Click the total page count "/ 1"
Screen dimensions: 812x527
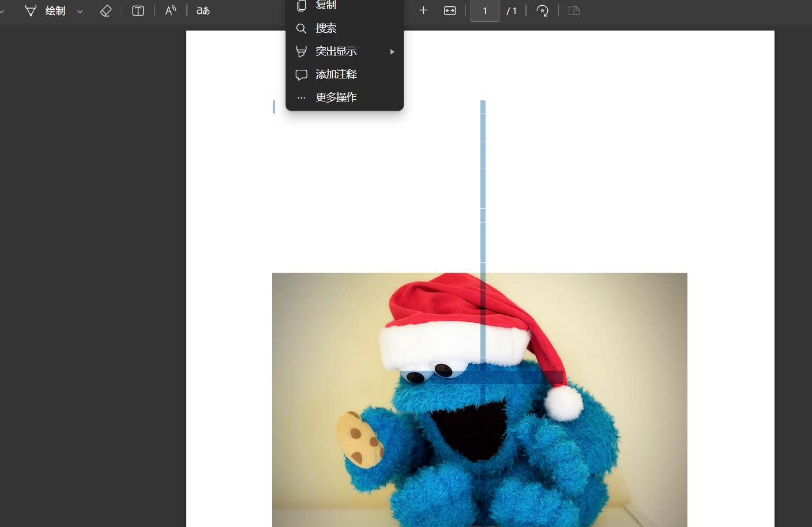point(512,11)
